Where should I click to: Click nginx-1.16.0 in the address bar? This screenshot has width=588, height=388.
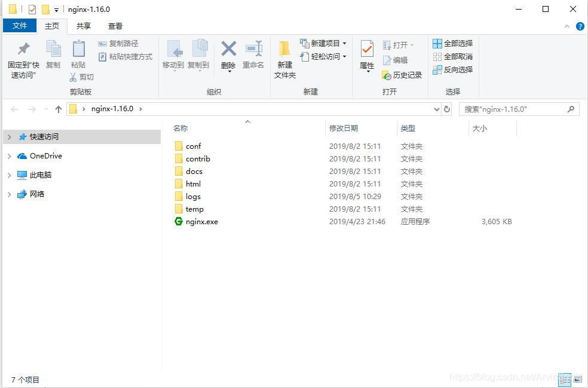(x=112, y=109)
